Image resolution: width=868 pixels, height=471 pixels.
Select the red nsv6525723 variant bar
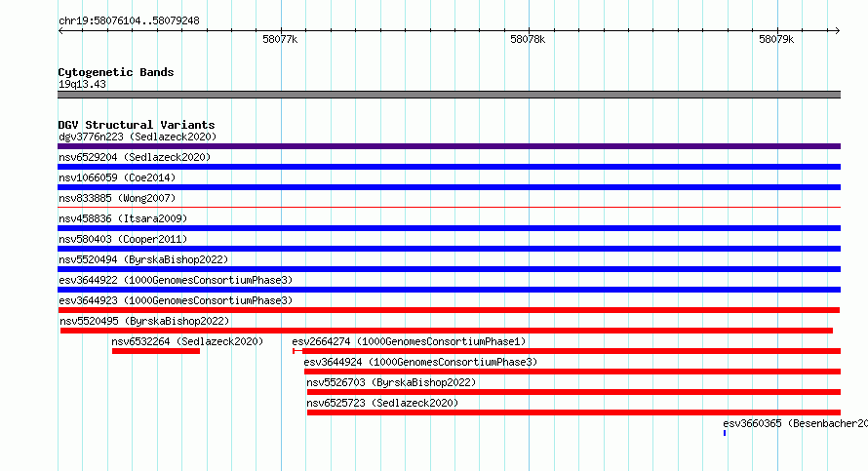click(574, 412)
